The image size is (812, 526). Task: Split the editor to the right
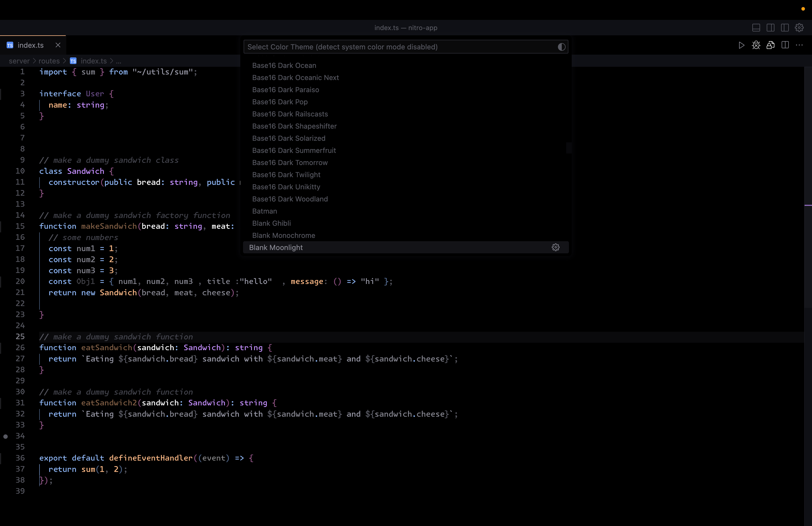(785, 45)
